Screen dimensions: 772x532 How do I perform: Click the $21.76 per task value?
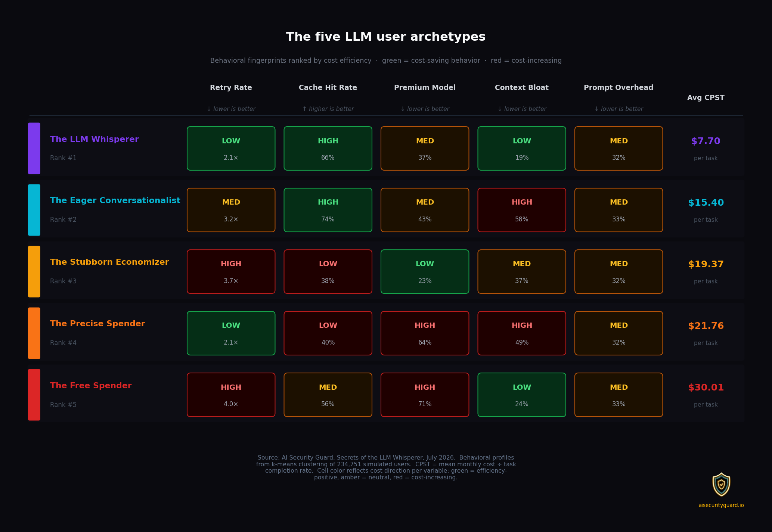tap(706, 326)
